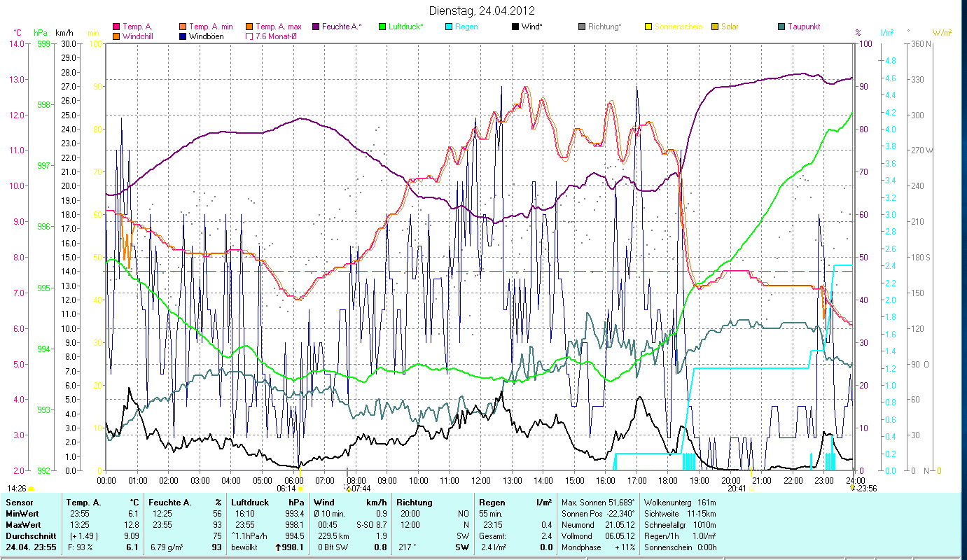This screenshot has height=560, width=967.
Task: Click the teal Taupunkt legend swatch
Action: 781,27
